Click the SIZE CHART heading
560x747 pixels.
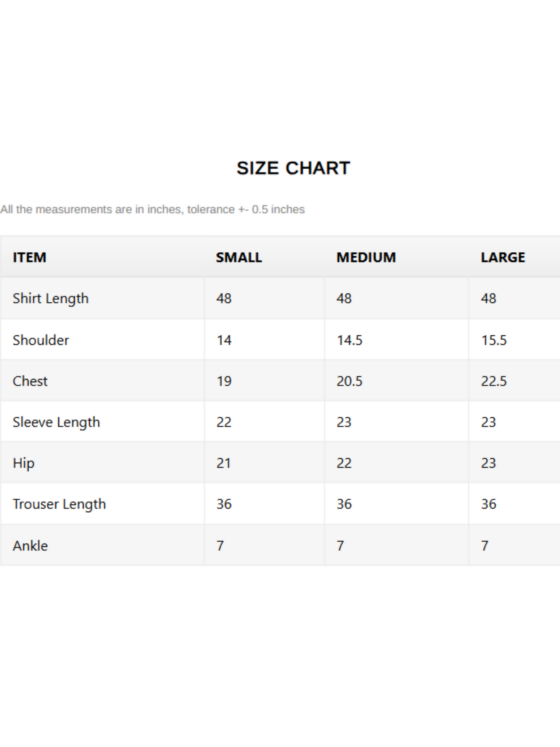(x=293, y=168)
